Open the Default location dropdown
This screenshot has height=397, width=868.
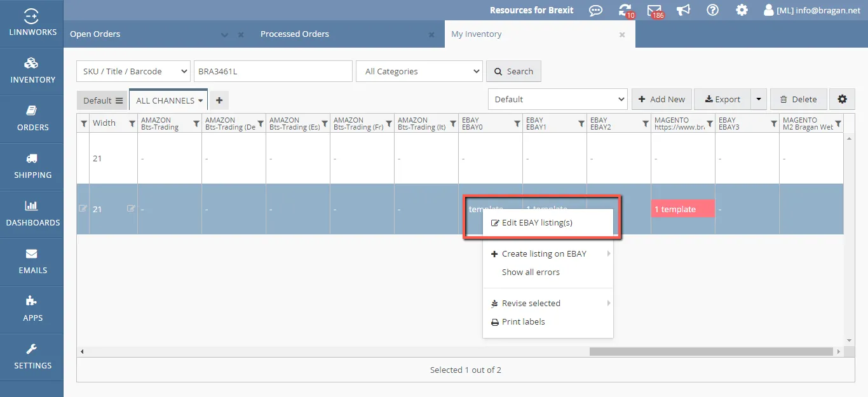(x=558, y=99)
